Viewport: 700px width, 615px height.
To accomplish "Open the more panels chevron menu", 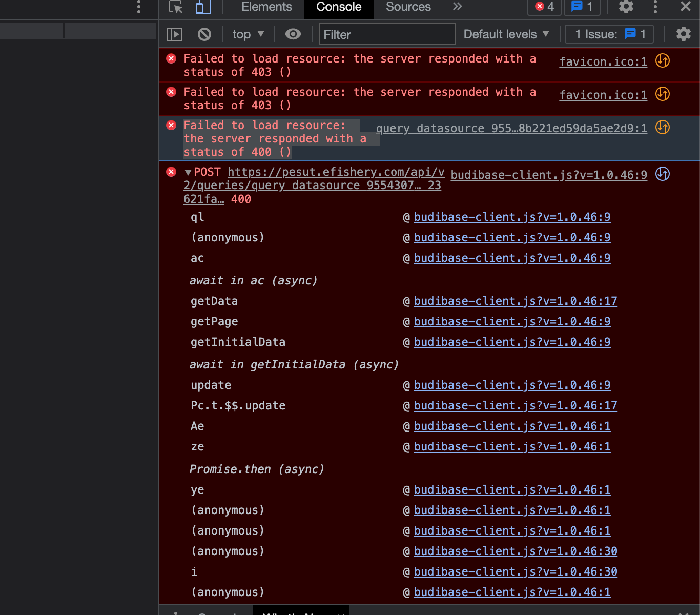I will tap(457, 7).
